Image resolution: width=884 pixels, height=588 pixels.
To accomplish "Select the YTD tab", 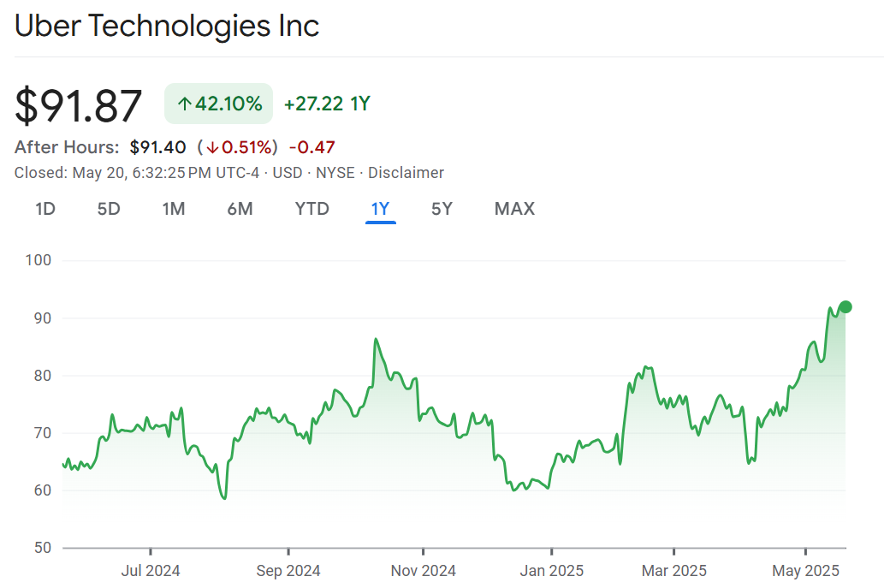I will (311, 209).
